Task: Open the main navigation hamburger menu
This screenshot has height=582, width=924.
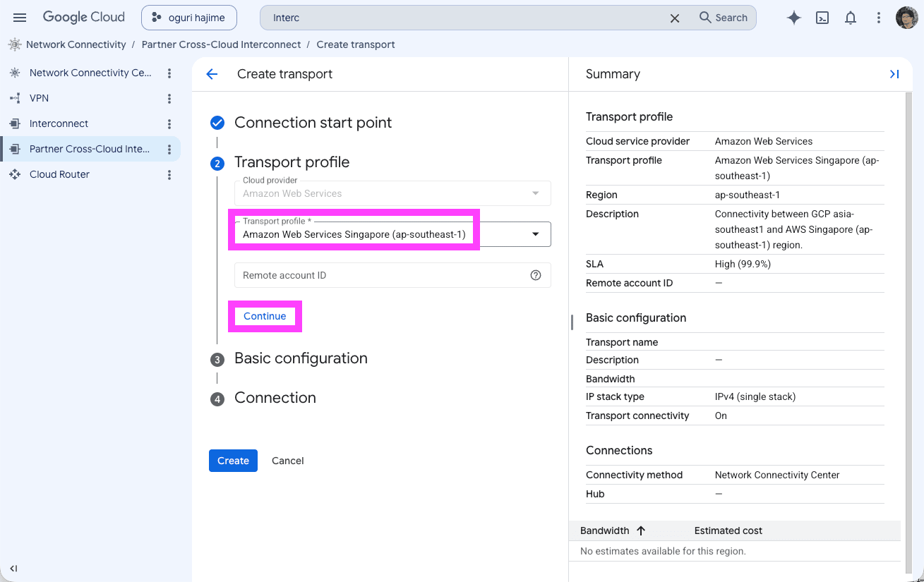Action: (x=20, y=18)
